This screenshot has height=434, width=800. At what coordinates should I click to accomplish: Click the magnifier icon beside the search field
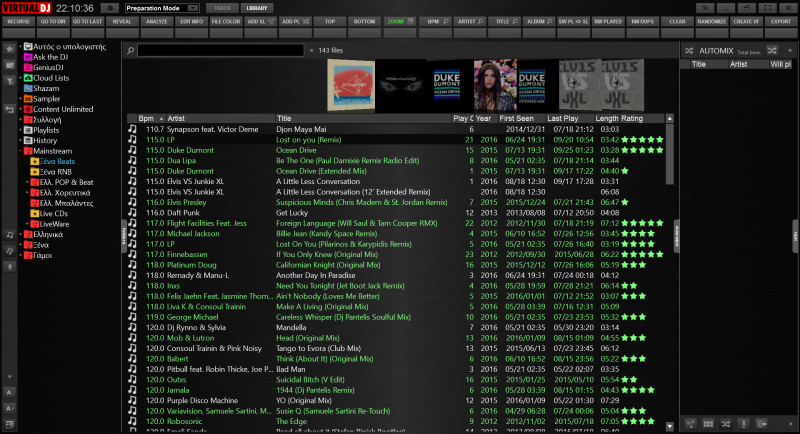[x=131, y=49]
